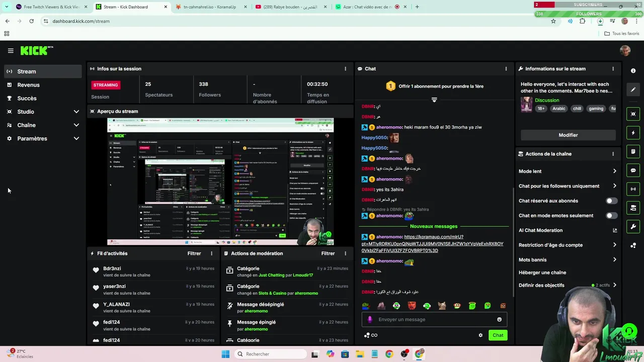Open options of Actions de la chaîne panel
The image size is (644, 362).
pyautogui.click(x=613, y=154)
